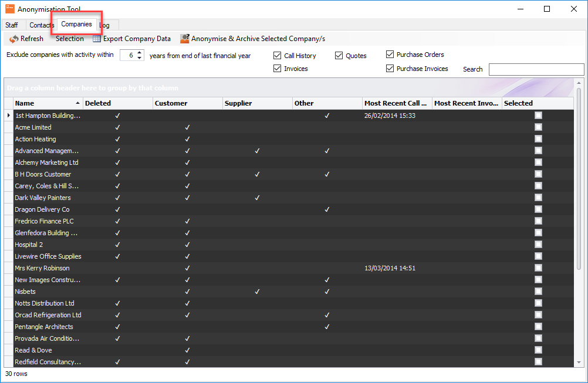Viewport: 588px width, 383px height.
Task: Tick Selected checkbox for Dragon Delivery Co
Action: click(x=539, y=209)
